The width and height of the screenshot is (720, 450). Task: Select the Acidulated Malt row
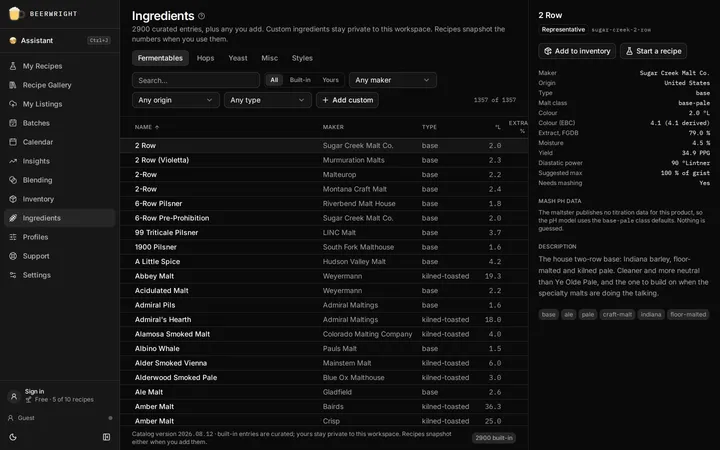tap(324, 291)
